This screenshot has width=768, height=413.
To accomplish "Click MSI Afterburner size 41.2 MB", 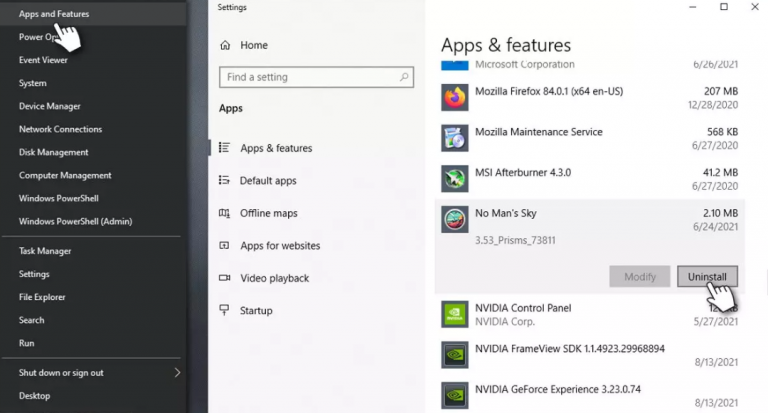I will point(720,172).
